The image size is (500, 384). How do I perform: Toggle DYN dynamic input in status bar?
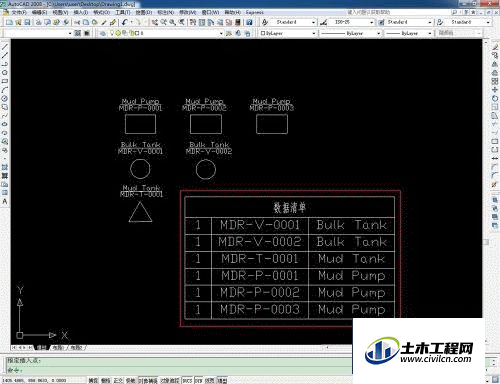(199, 380)
